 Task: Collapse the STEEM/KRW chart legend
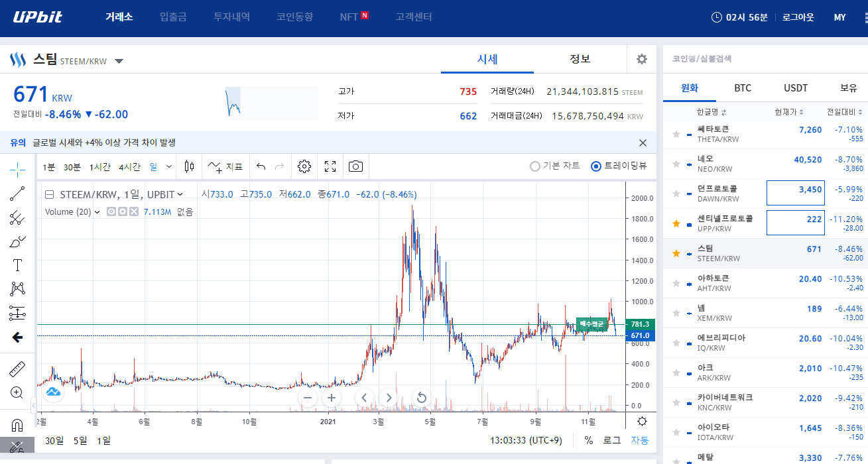[x=49, y=194]
